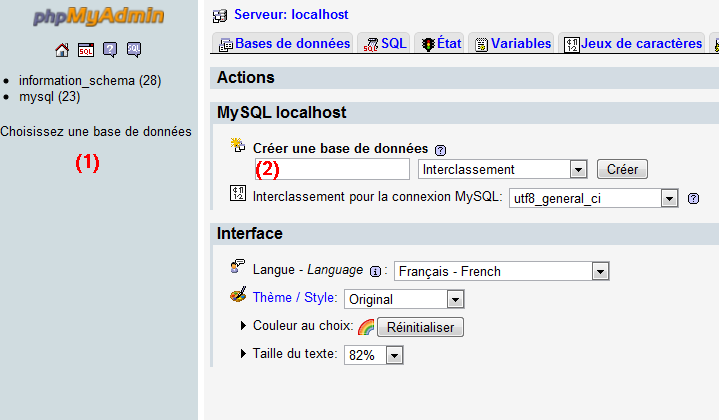Click the Créer button

point(622,169)
